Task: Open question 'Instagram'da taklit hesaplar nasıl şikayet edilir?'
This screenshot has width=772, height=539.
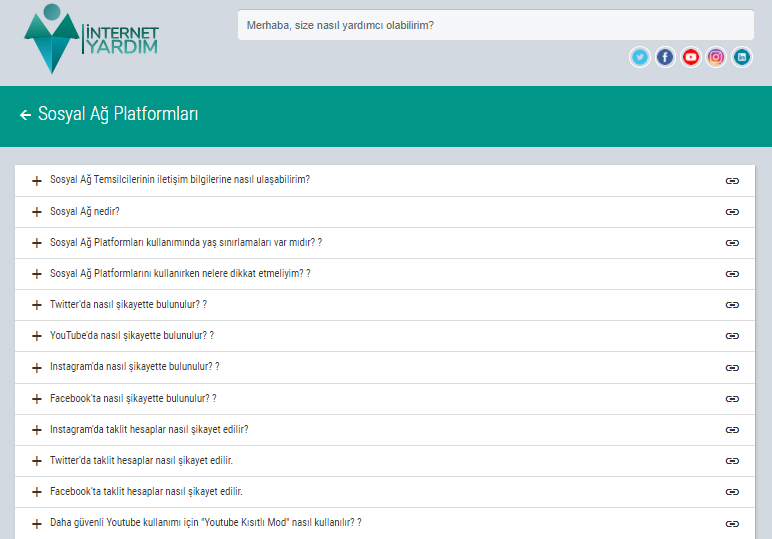Action: click(x=149, y=430)
